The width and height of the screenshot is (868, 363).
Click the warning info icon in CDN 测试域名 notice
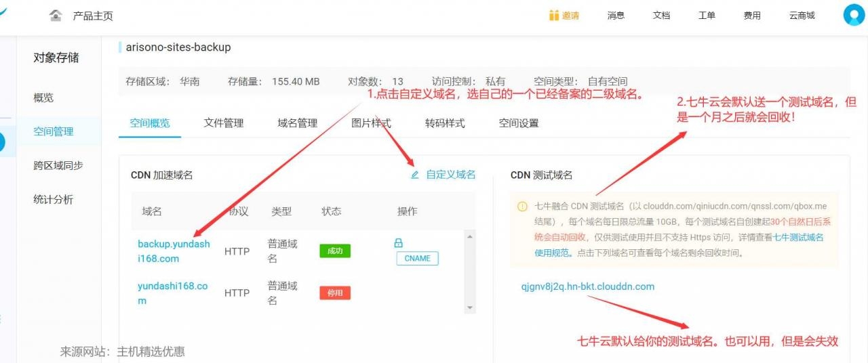point(522,207)
